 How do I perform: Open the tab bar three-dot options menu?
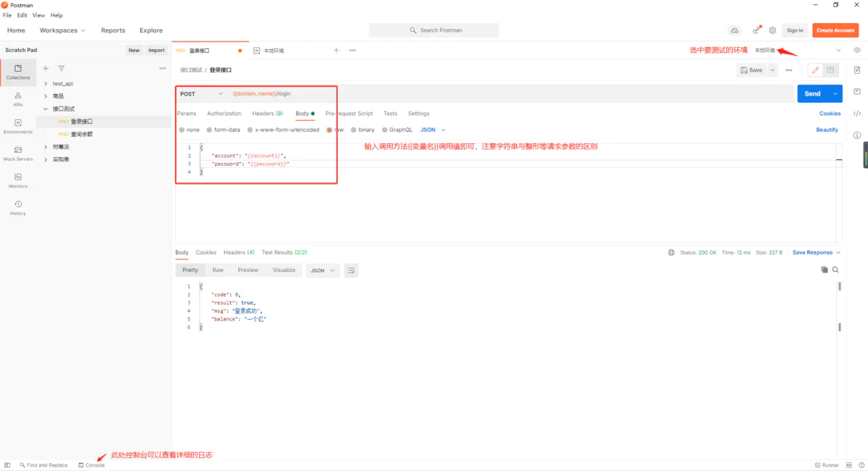pos(352,51)
